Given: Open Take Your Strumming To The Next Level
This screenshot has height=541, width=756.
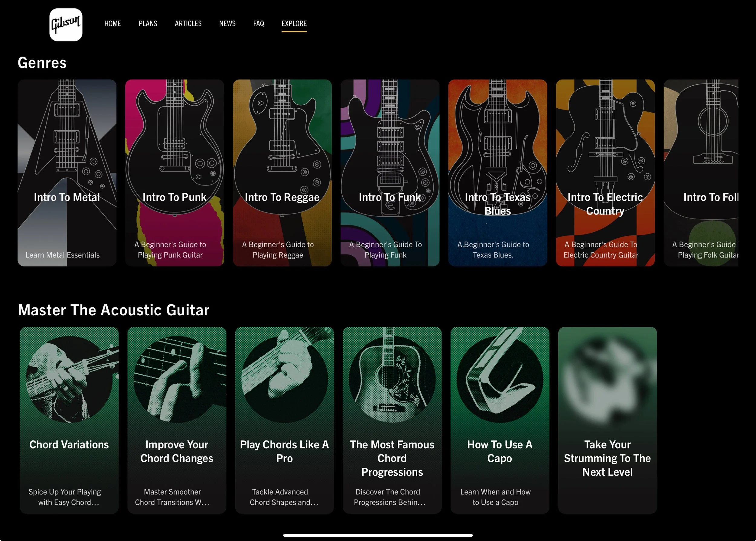Looking at the screenshot, I should 607,420.
